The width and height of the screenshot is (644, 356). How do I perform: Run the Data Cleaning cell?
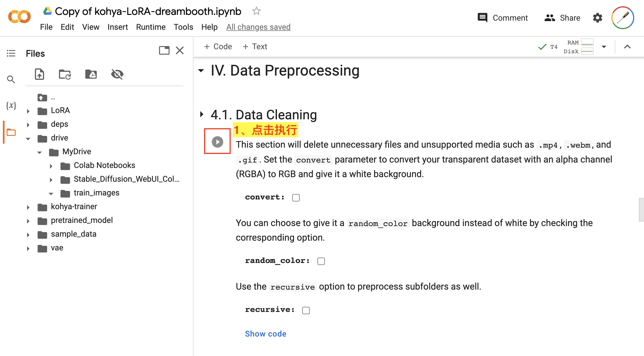tap(217, 141)
